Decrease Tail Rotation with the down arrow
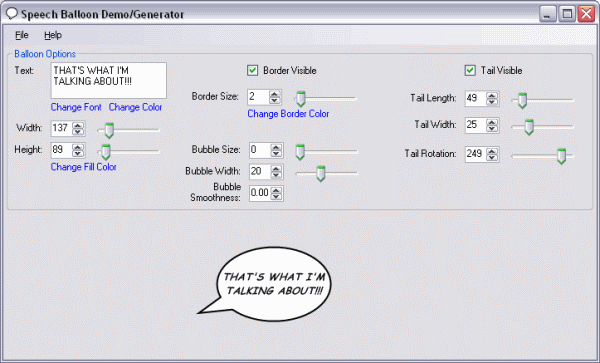 point(492,158)
